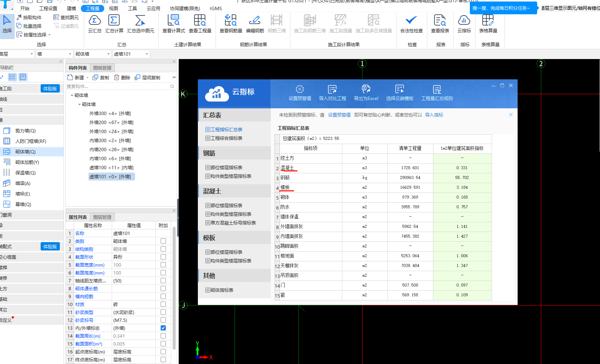Open 查看工程量 quantity viewer
This screenshot has height=364, width=600.
click(200, 24)
